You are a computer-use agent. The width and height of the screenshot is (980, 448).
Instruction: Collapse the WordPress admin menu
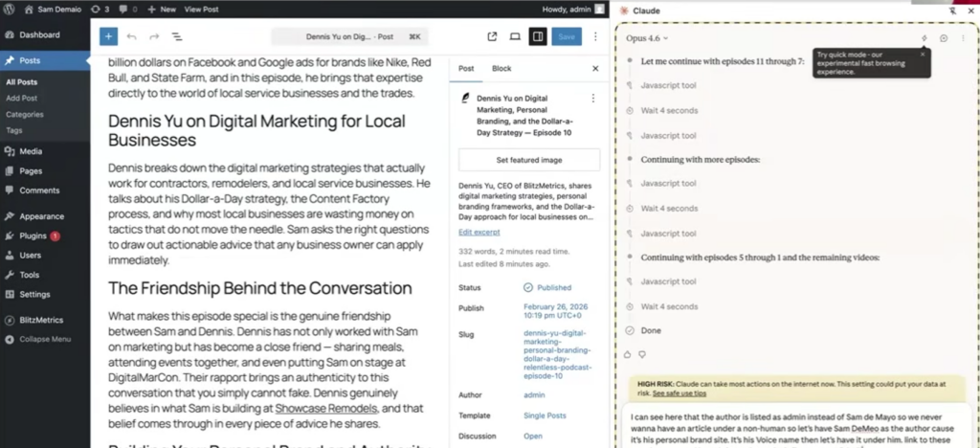(x=41, y=339)
